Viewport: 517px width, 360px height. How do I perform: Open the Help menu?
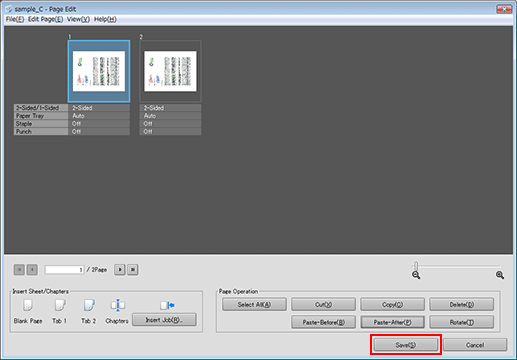click(105, 19)
